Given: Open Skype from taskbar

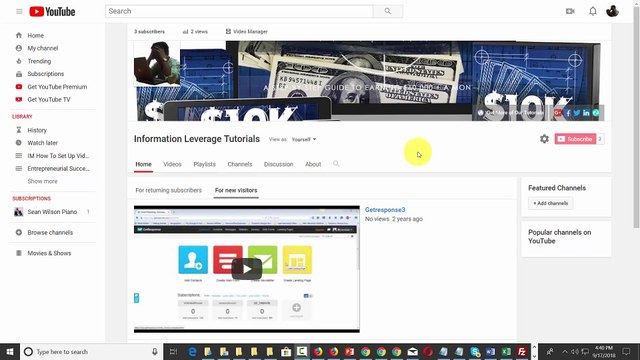Looking at the screenshot, I should 475,351.
